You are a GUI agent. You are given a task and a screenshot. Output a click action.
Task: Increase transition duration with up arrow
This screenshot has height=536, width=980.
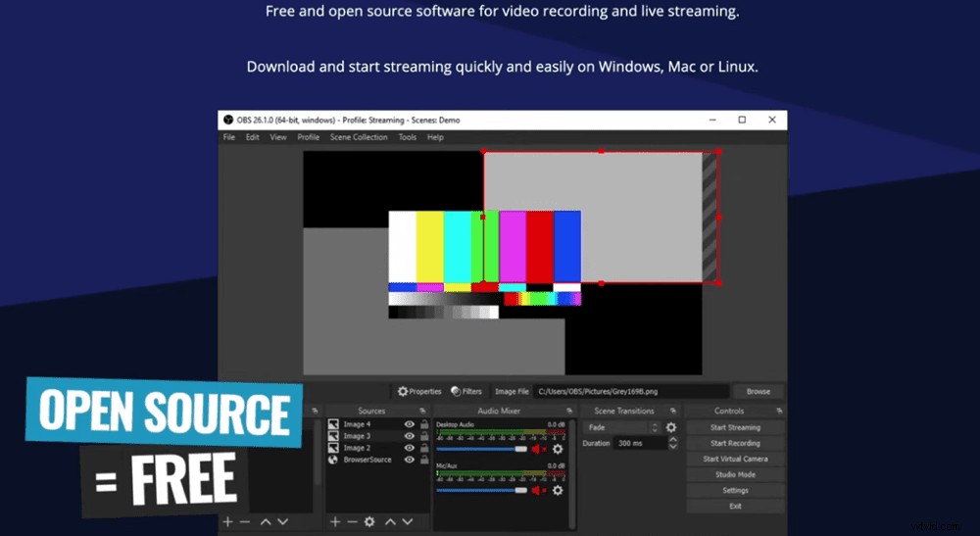pyautogui.click(x=672, y=440)
